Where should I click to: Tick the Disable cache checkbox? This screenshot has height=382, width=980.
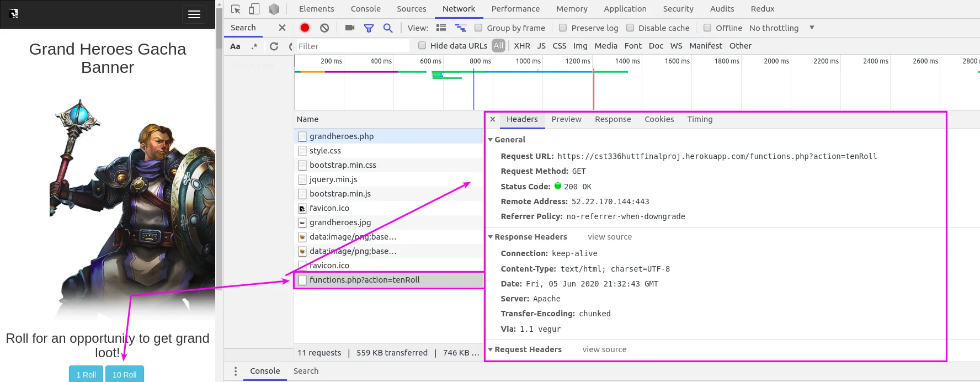(x=630, y=28)
